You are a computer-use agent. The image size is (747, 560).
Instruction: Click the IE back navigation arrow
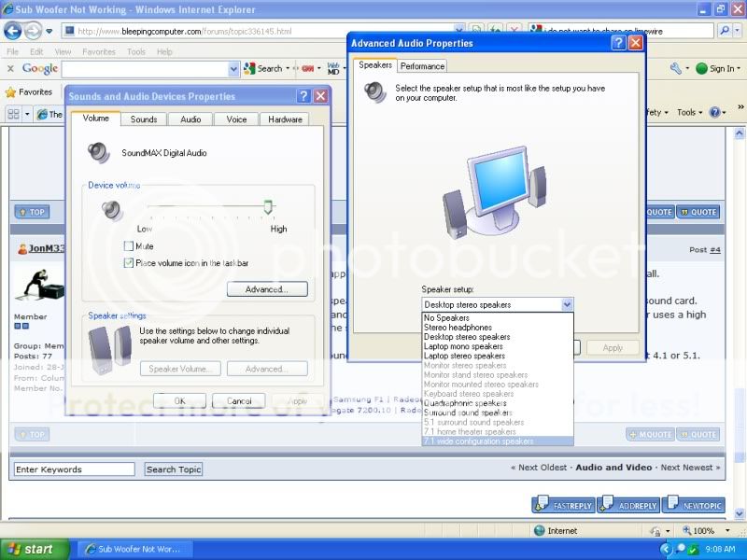(16, 31)
